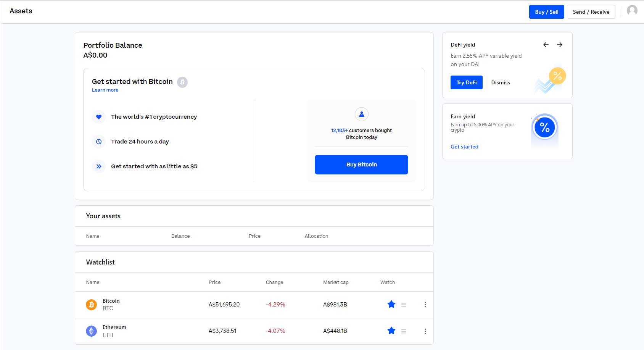Sort watchlist by Market cap column

[336, 282]
